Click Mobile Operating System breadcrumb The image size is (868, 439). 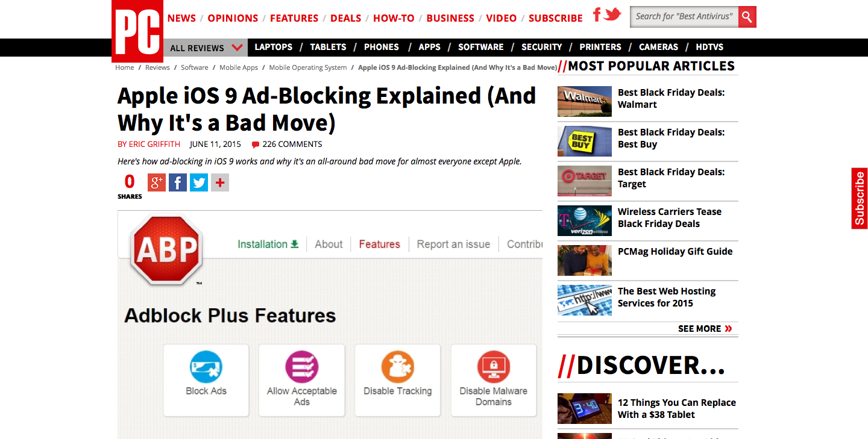click(x=308, y=67)
